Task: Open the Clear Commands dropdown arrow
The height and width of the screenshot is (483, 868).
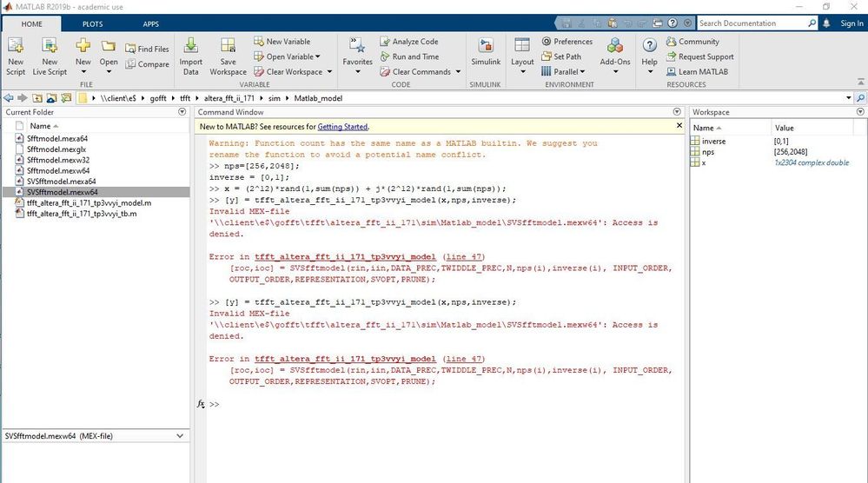Action: click(x=458, y=72)
